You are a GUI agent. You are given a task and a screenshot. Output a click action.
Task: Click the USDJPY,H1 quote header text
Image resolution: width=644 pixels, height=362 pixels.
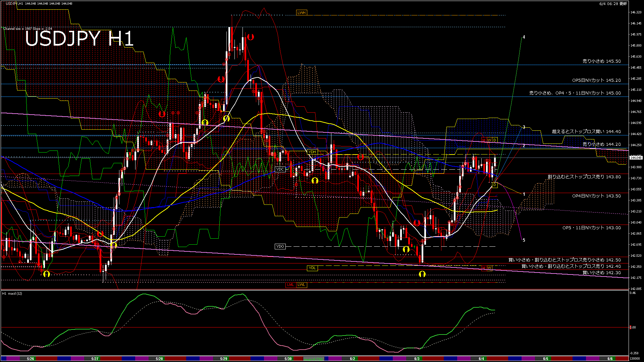click(39, 3)
